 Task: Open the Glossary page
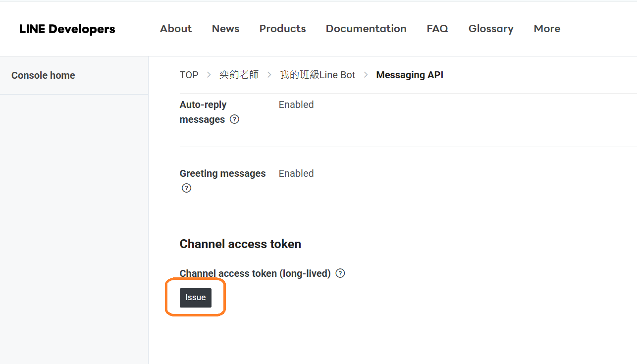pyautogui.click(x=491, y=29)
